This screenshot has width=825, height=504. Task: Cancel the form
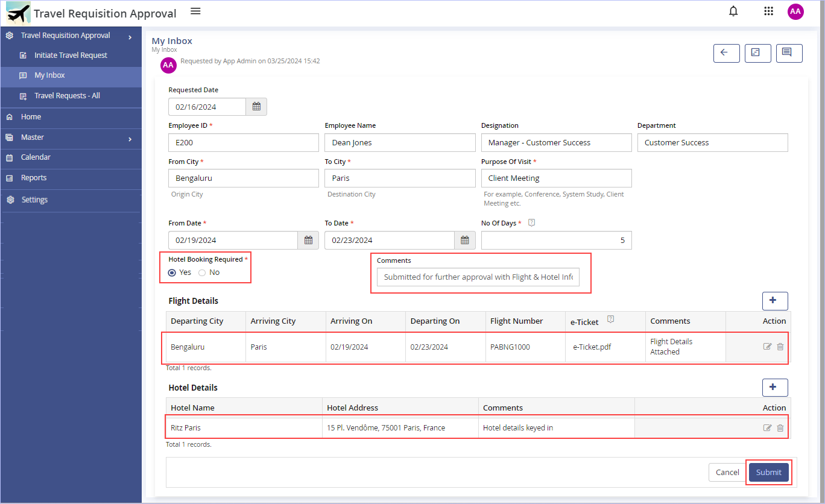[x=727, y=472]
